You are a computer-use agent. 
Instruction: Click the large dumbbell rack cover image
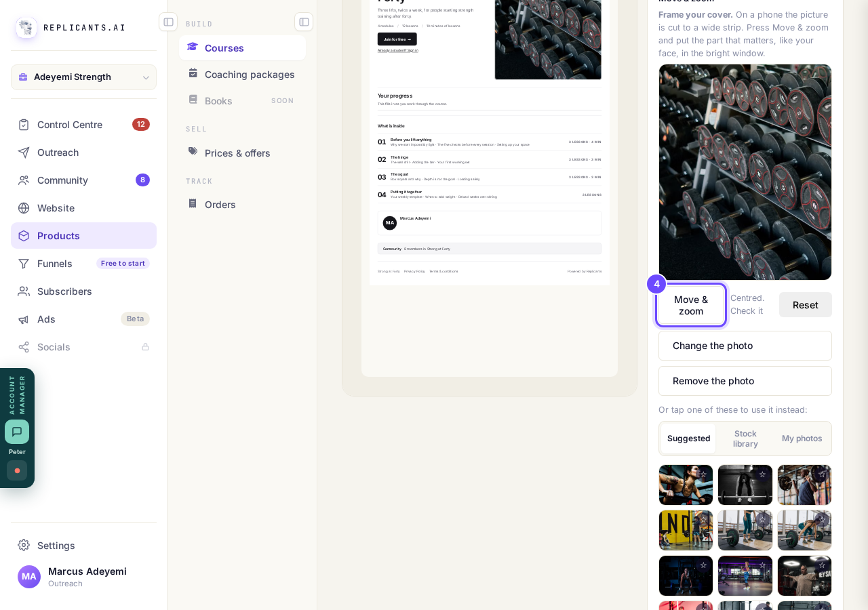point(745,172)
